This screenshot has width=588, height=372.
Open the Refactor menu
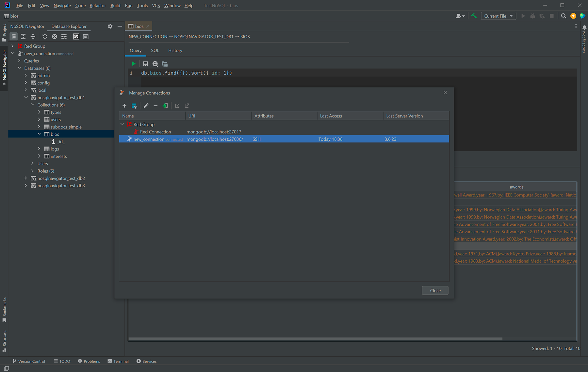(x=98, y=6)
